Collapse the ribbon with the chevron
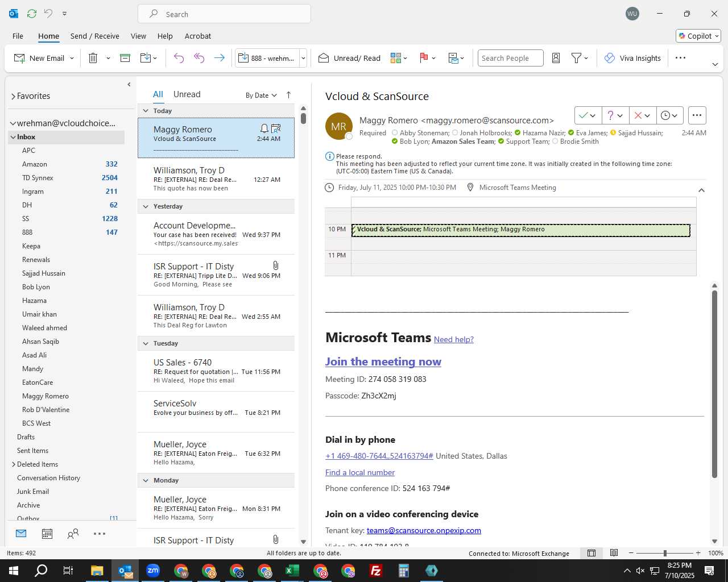Viewport: 728px width, 582px height. click(x=715, y=64)
